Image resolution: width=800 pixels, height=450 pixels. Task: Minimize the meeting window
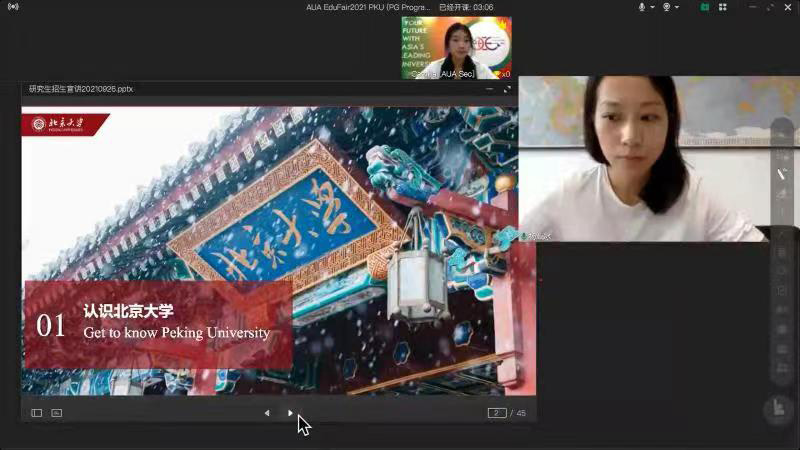click(753, 7)
